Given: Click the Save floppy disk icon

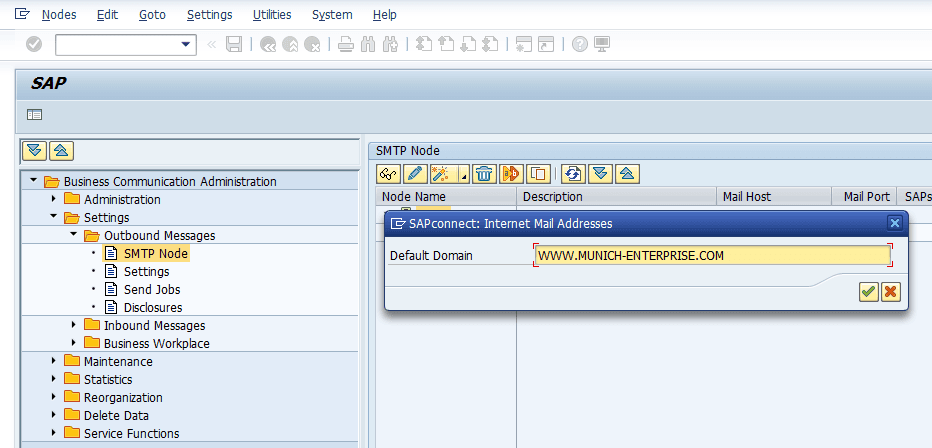Looking at the screenshot, I should (x=234, y=45).
